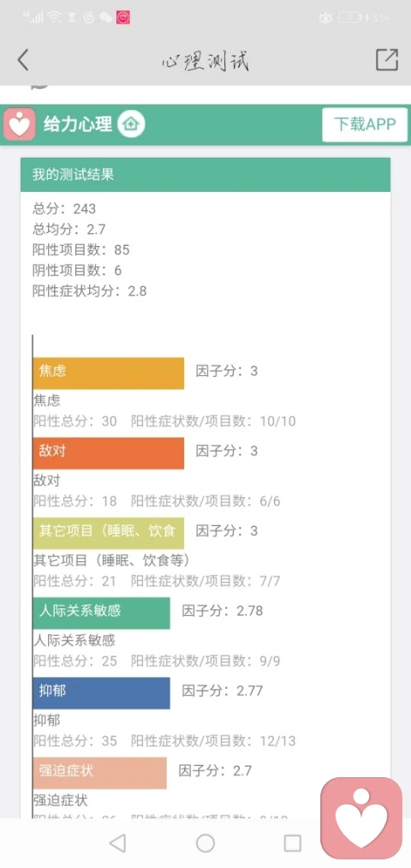Image resolution: width=411 pixels, height=868 pixels.
Task: Tap the floating pink heart app icon
Action: point(361,818)
